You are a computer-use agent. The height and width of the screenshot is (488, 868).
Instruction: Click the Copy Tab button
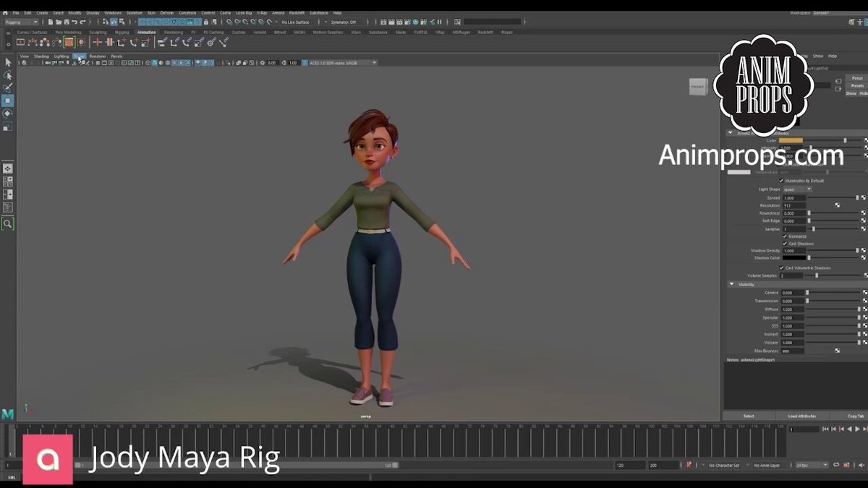point(856,416)
